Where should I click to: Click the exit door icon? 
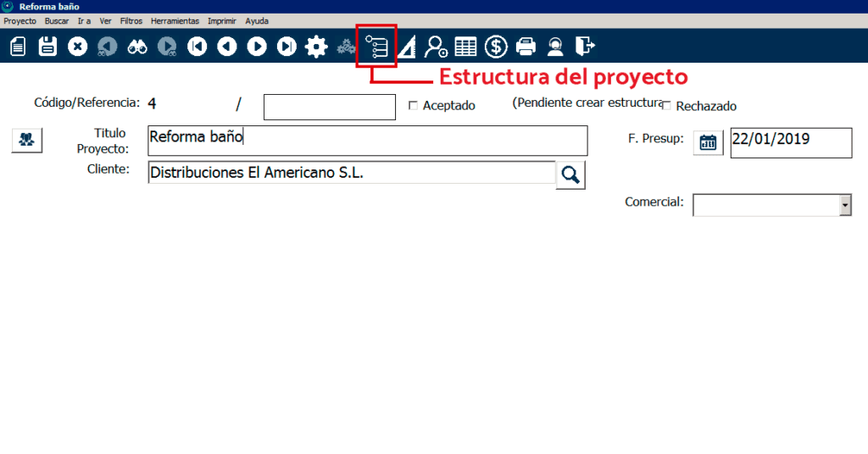click(585, 47)
